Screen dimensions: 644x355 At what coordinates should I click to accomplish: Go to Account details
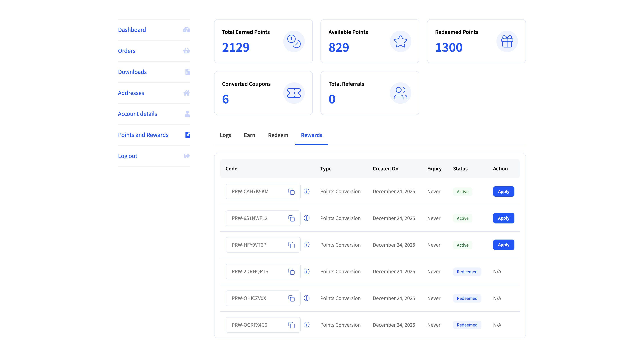tap(137, 114)
